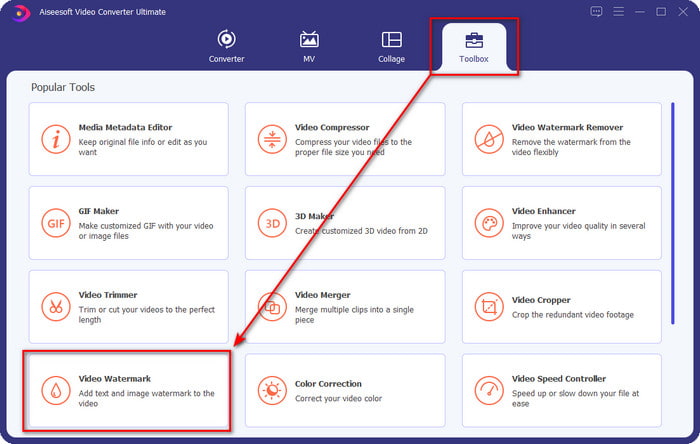Click the Video Cropper icon
The width and height of the screenshot is (700, 444).
tap(489, 307)
